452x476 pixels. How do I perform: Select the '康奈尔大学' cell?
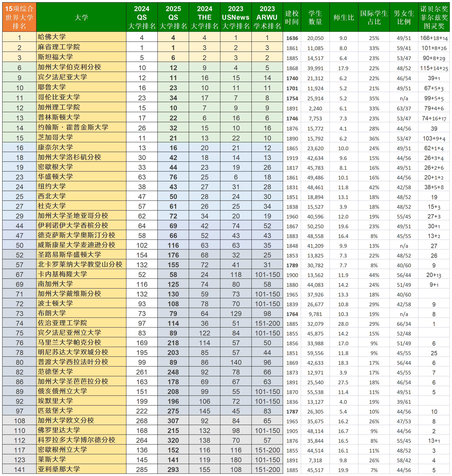81,147
